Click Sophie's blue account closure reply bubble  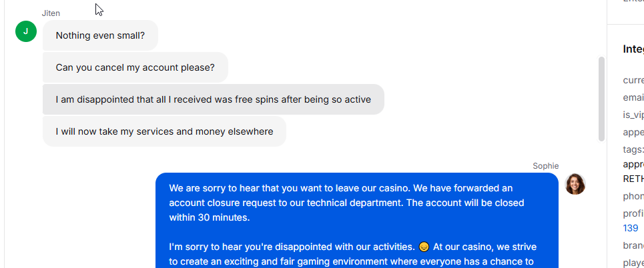click(x=357, y=221)
